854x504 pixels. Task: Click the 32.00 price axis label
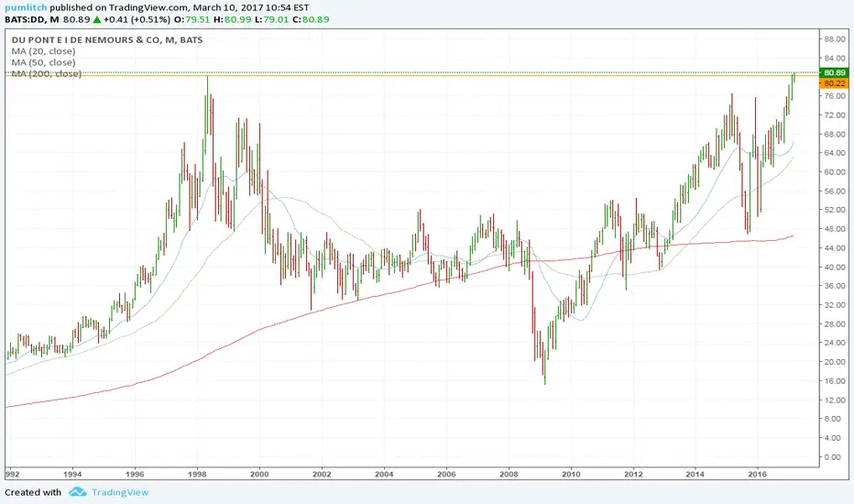835,304
